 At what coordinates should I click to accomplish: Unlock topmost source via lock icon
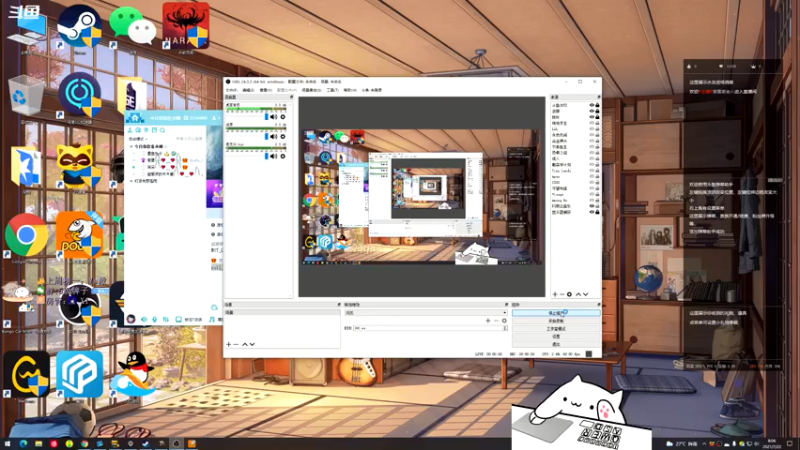597,105
